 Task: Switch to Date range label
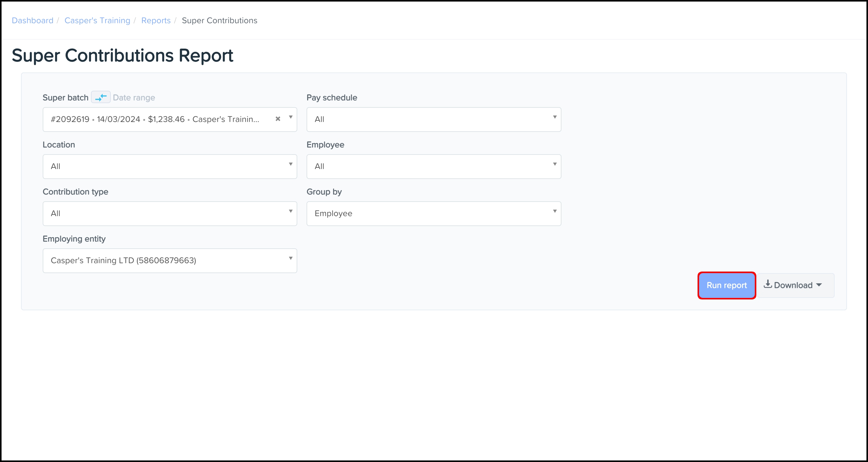point(134,98)
